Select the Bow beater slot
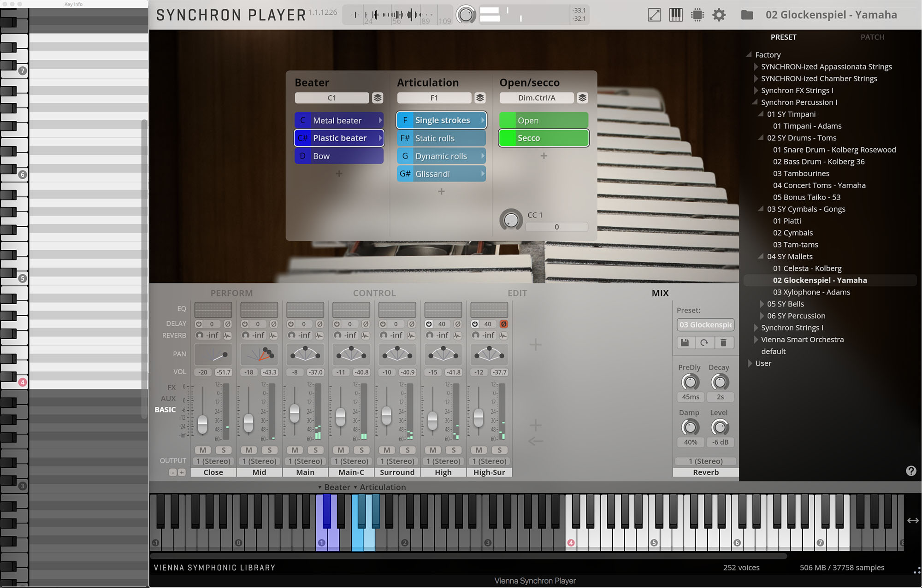Screen dimensions: 922x588 click(x=339, y=156)
